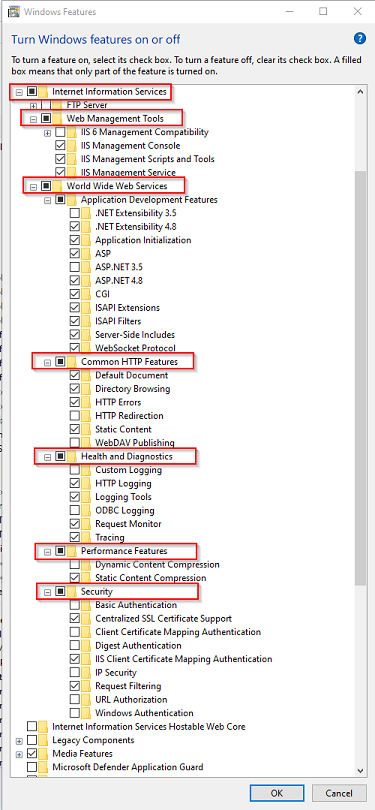Check the Windows Authentication checkbox

(74, 713)
